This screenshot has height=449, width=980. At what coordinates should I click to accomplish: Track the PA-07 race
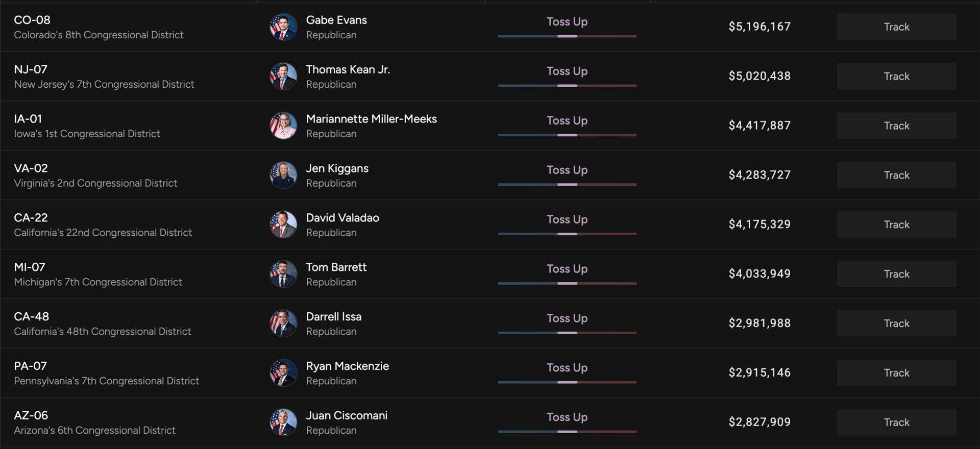pos(896,373)
